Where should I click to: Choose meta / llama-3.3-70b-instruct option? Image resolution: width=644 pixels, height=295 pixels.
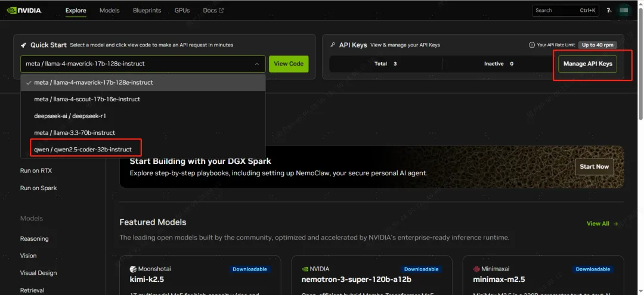(143, 133)
